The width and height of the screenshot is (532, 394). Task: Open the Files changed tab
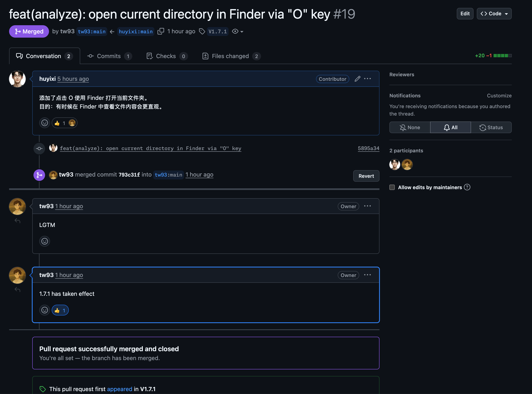(231, 56)
